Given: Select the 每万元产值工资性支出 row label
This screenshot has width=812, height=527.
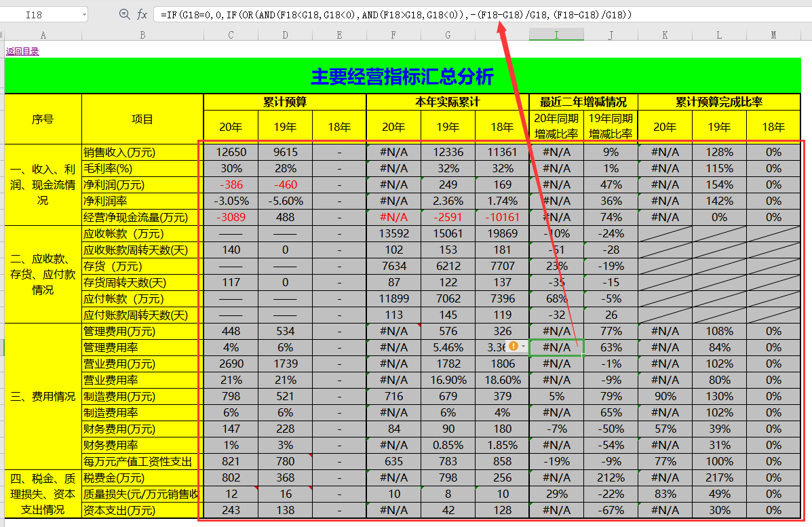Looking at the screenshot, I should click(x=142, y=461).
